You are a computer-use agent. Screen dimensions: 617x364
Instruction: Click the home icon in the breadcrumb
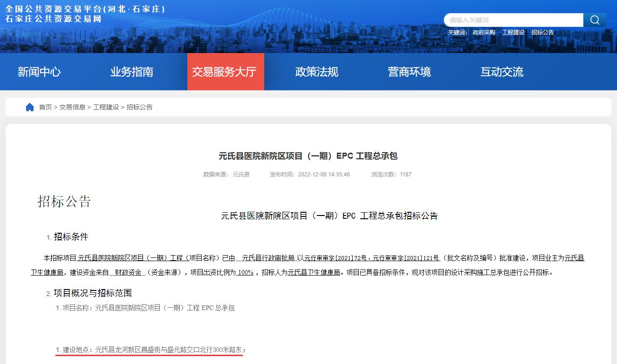(29, 107)
